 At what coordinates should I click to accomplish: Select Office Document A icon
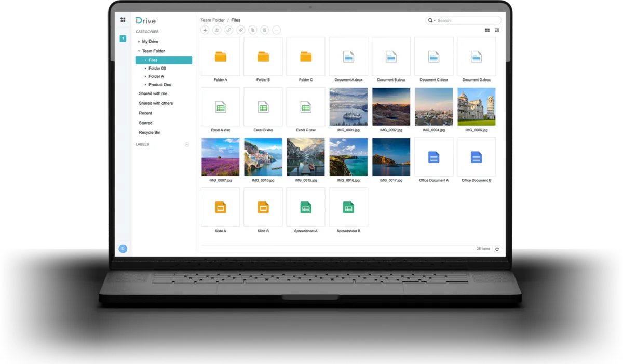(434, 157)
